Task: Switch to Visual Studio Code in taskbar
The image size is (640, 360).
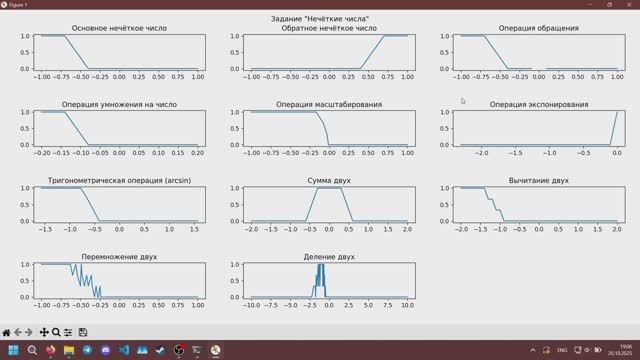Action: tap(124, 350)
